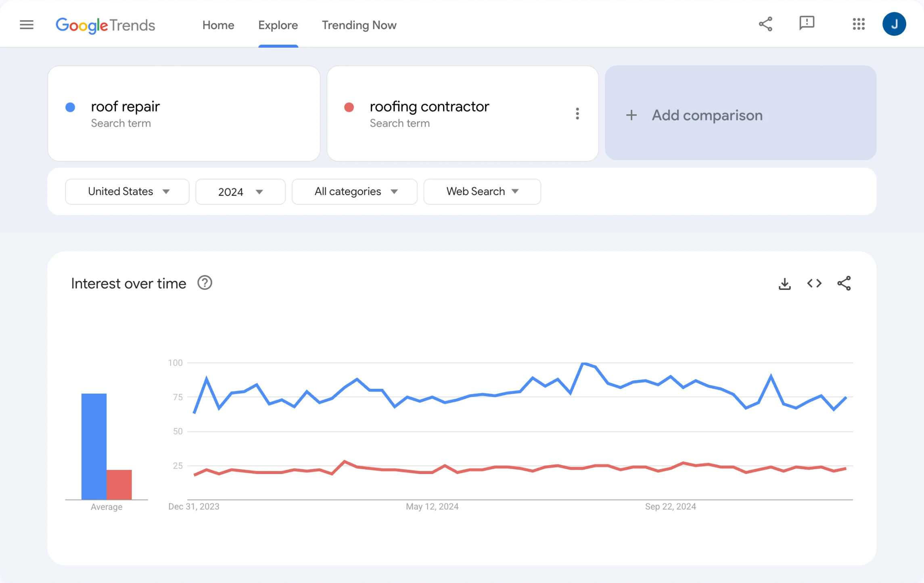The width and height of the screenshot is (924, 583).
Task: Expand the United States region dropdown
Action: pyautogui.click(x=127, y=192)
